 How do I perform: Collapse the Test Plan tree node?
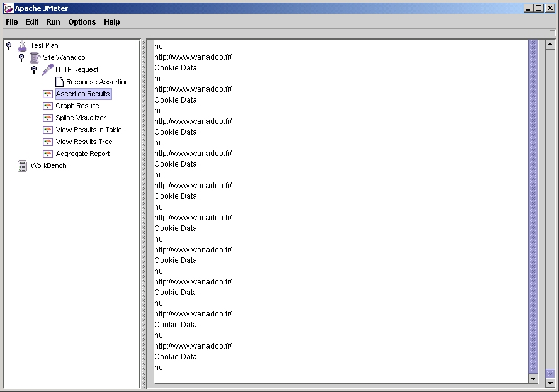coord(9,45)
